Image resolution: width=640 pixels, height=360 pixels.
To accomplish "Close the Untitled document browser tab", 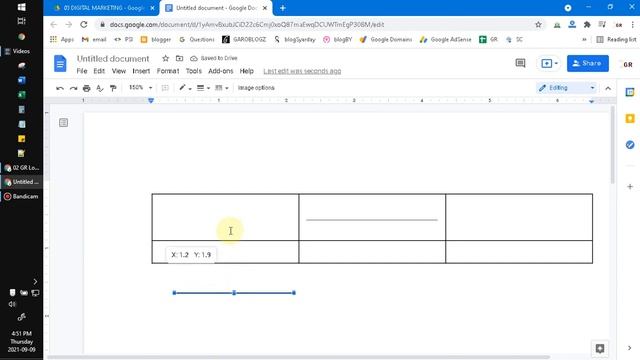I will (264, 8).
